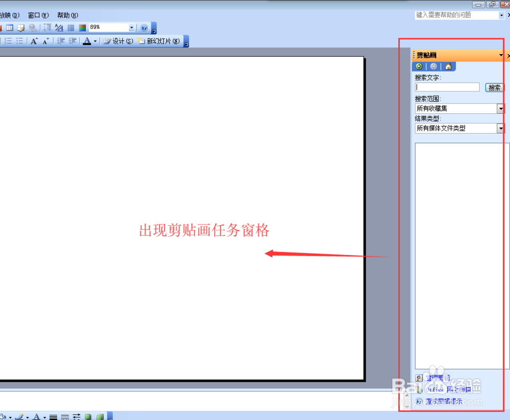Click the Home icon in the Clip Art pane
This screenshot has height=420, width=510.
(x=448, y=67)
